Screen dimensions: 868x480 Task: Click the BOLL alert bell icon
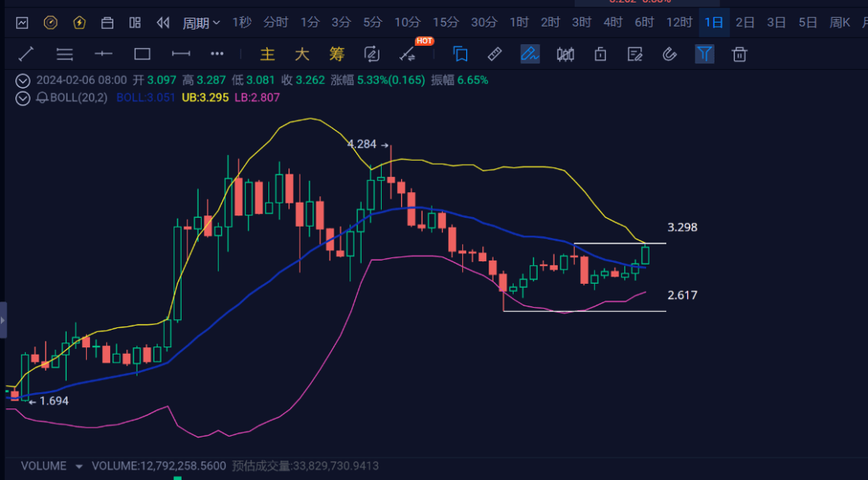coord(42,98)
